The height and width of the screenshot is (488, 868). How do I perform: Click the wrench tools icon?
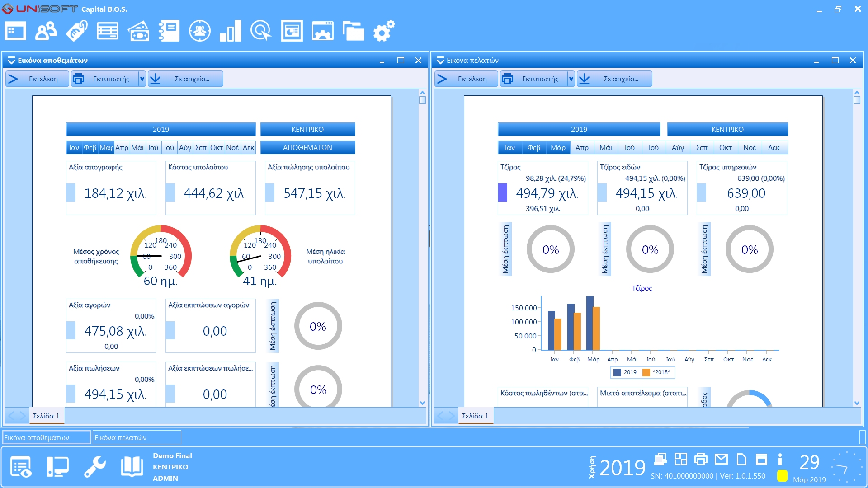pos(95,467)
